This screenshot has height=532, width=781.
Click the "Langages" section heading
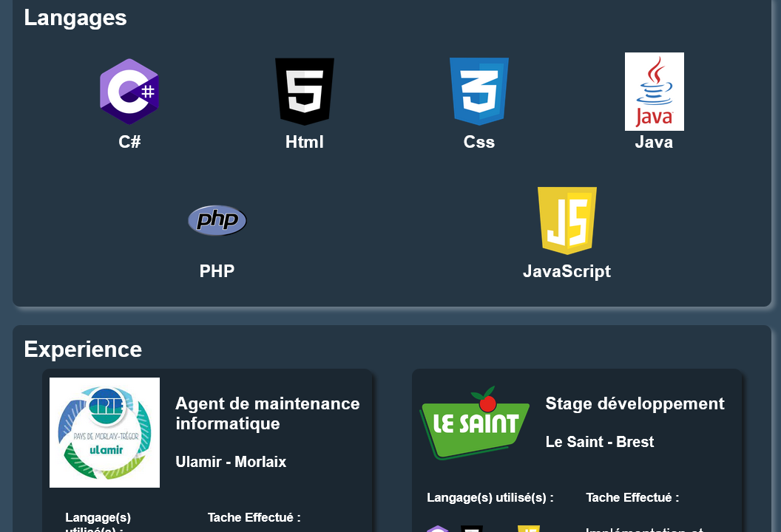point(75,18)
